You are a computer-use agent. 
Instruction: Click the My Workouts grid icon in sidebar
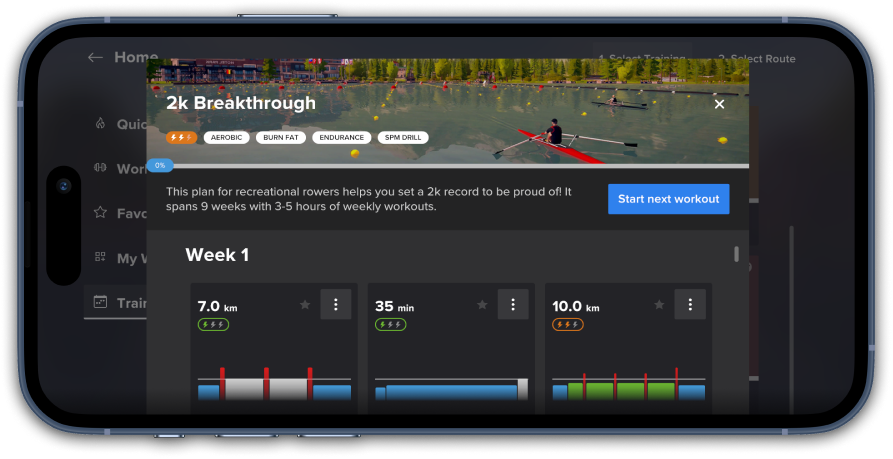(x=100, y=257)
